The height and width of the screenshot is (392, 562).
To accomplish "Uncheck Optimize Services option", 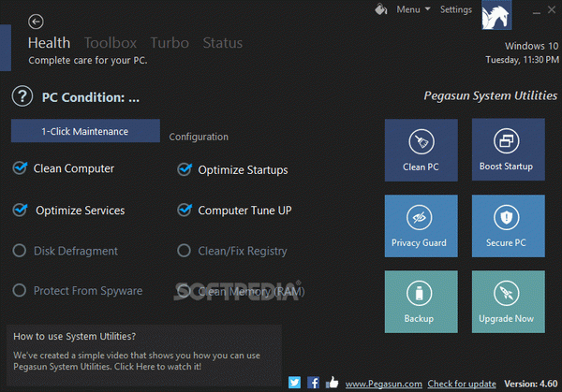I will click(x=20, y=210).
